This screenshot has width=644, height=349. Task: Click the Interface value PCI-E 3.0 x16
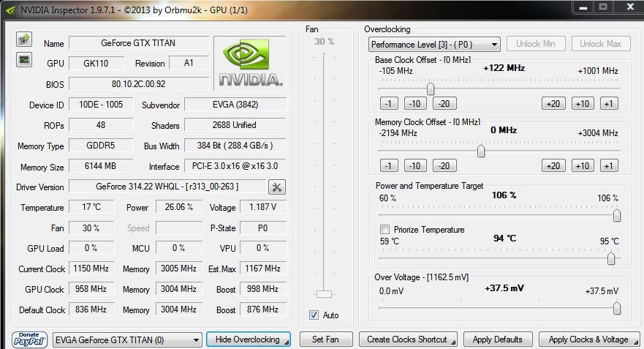235,166
